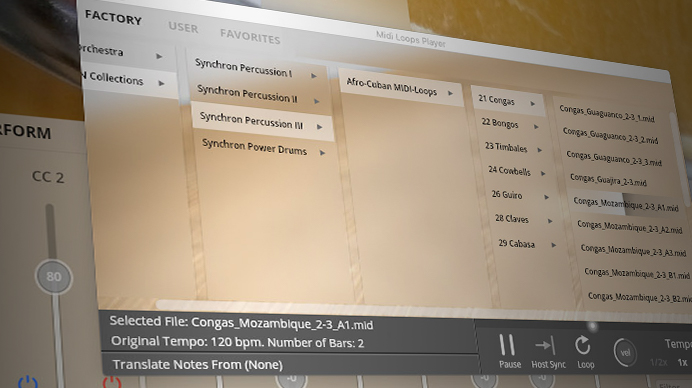
Task: Expand the 26 Guiro folder arrow
Action: (547, 197)
